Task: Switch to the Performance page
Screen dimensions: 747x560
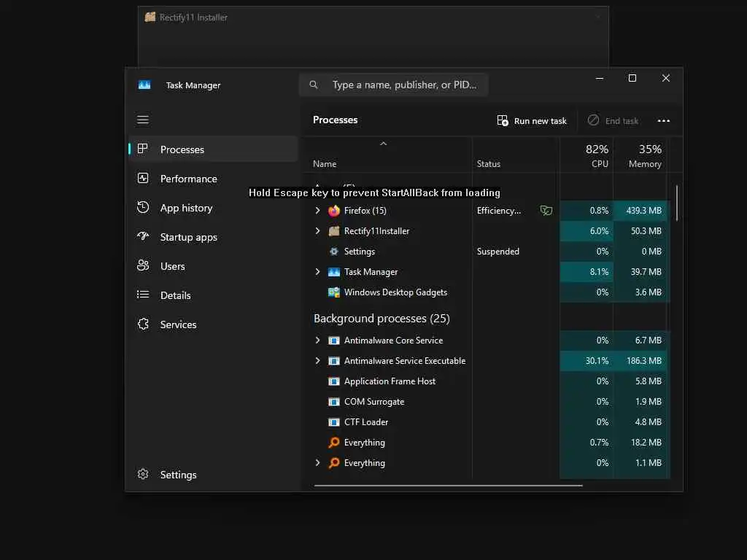Action: [214, 179]
